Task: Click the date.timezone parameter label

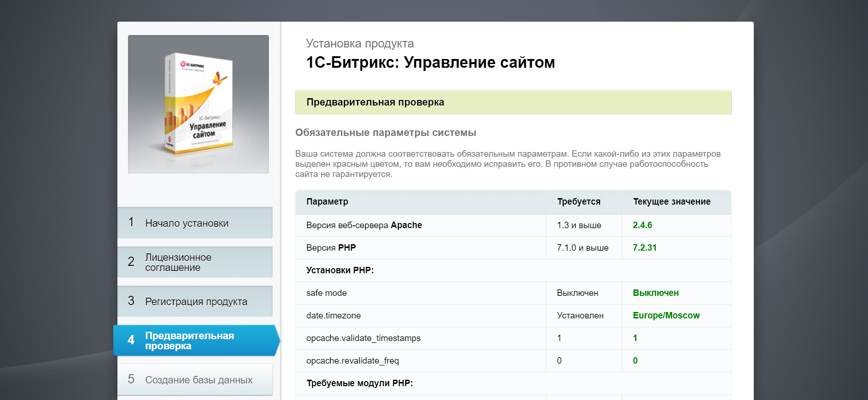Action: (333, 315)
